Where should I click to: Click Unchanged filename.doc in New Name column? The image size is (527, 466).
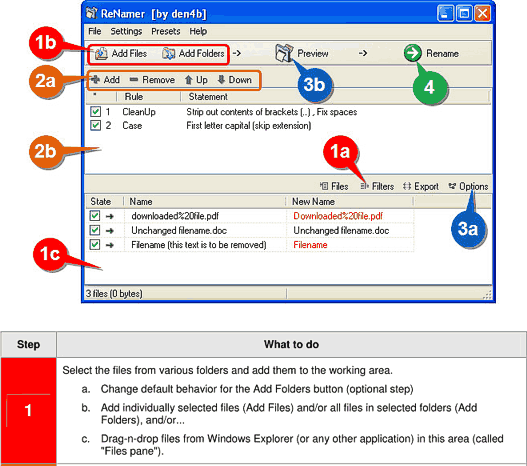tap(341, 230)
